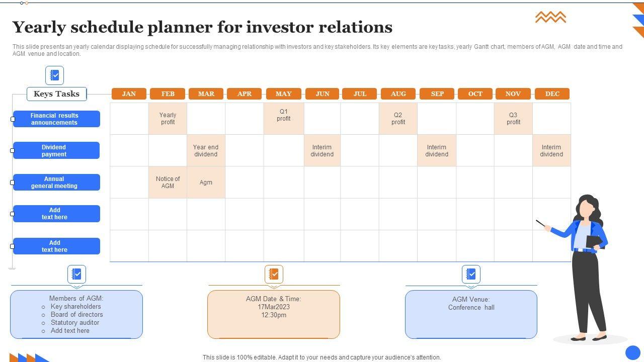Click the orange zigzag wave decoration
The width and height of the screenshot is (644, 362).
550,17
